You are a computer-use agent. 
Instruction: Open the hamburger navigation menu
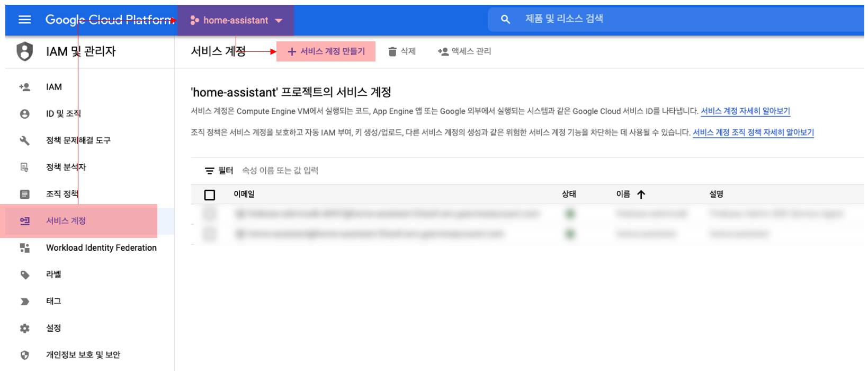[24, 20]
